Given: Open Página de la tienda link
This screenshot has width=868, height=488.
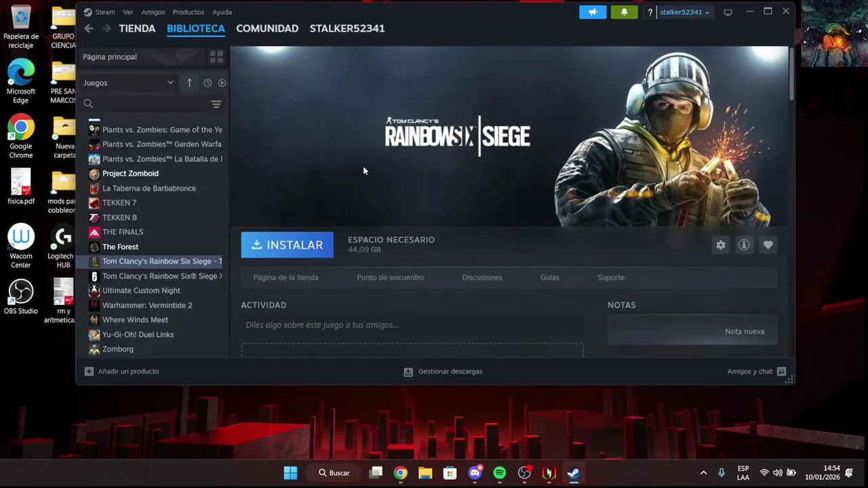Looking at the screenshot, I should [285, 277].
